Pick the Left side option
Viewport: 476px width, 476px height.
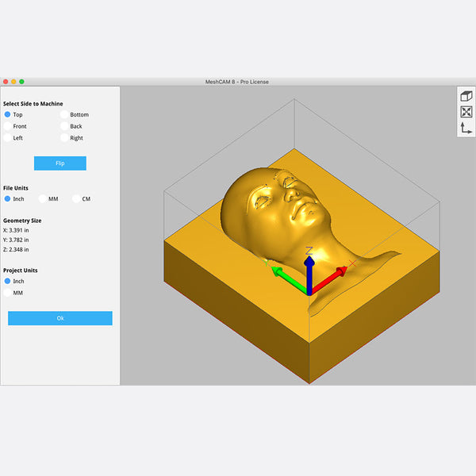tap(7, 138)
